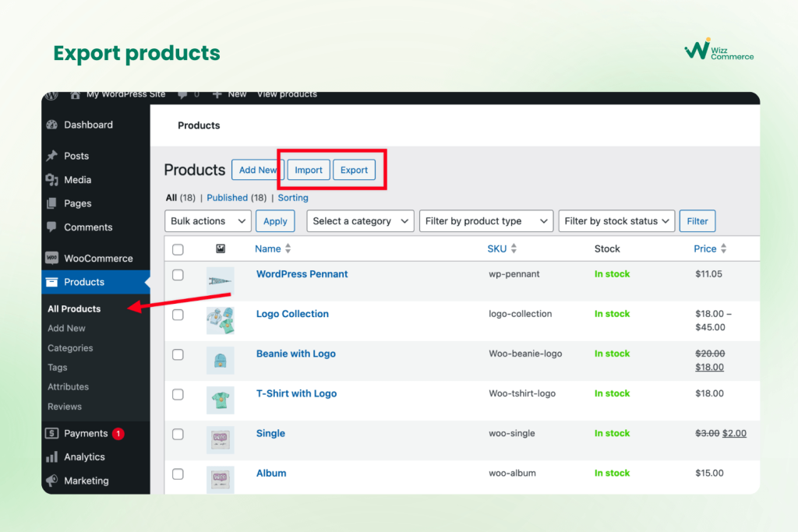The image size is (798, 532).
Task: Select Attributes under Products menu
Action: pos(69,386)
